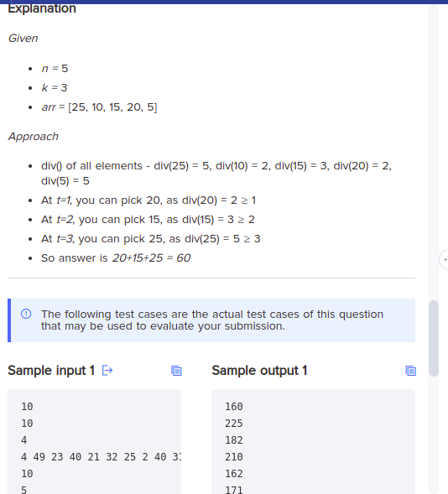
Task: Click the vertical scrollbar thumb
Action: click(x=434, y=339)
